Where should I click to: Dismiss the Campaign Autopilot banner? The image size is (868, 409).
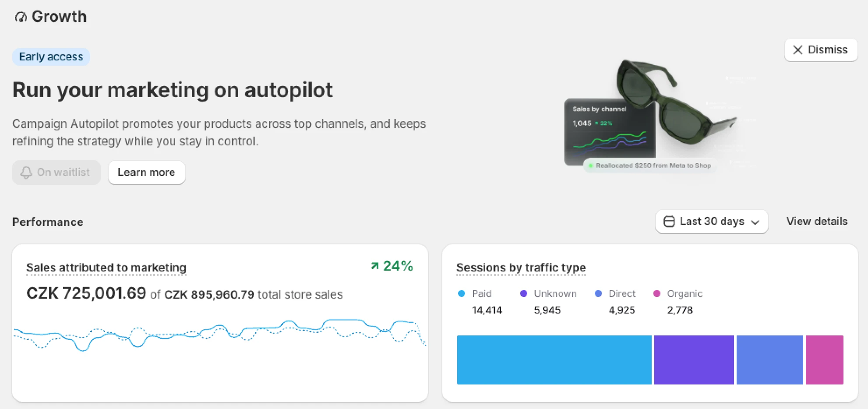tap(821, 50)
